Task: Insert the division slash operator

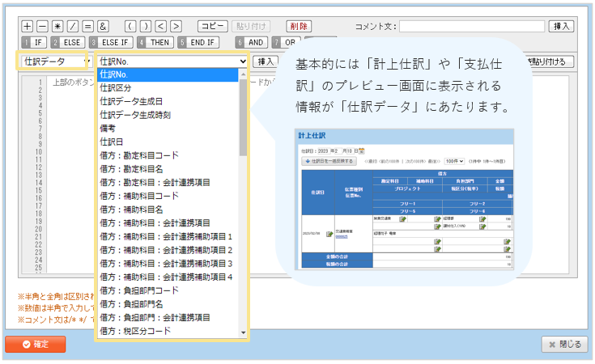Action: coord(74,27)
